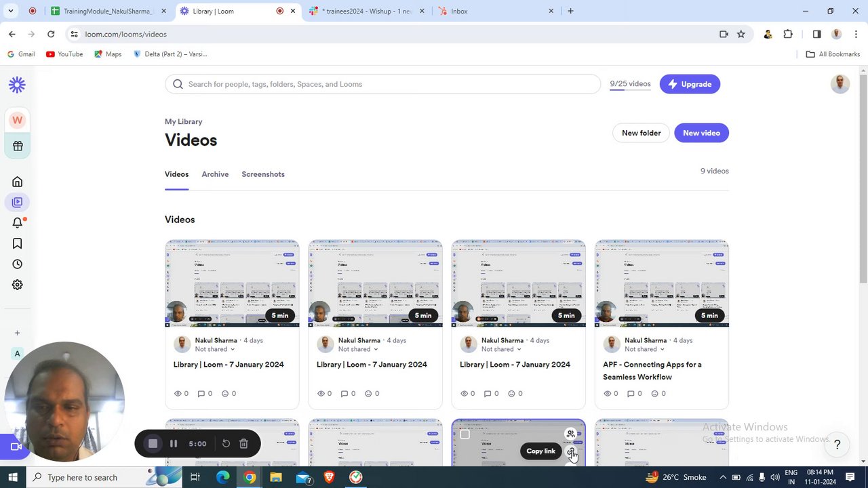The height and width of the screenshot is (488, 868).
Task: Click the 9/25 videos counter
Action: pos(630,84)
